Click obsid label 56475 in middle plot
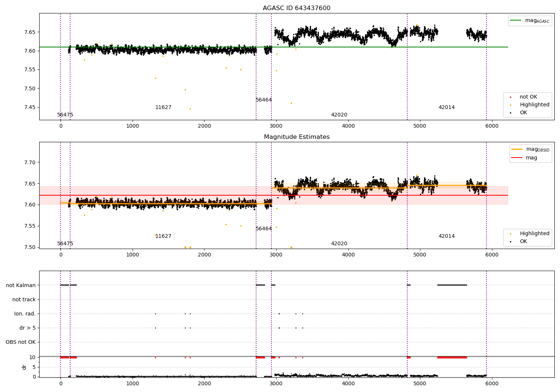This screenshot has width=560, height=392. (65, 244)
